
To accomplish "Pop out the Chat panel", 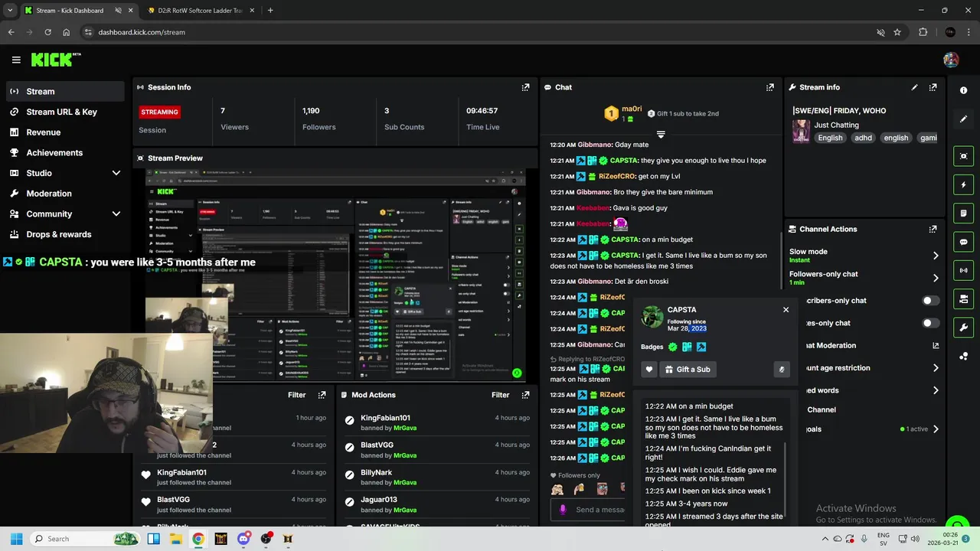I will pyautogui.click(x=770, y=87).
